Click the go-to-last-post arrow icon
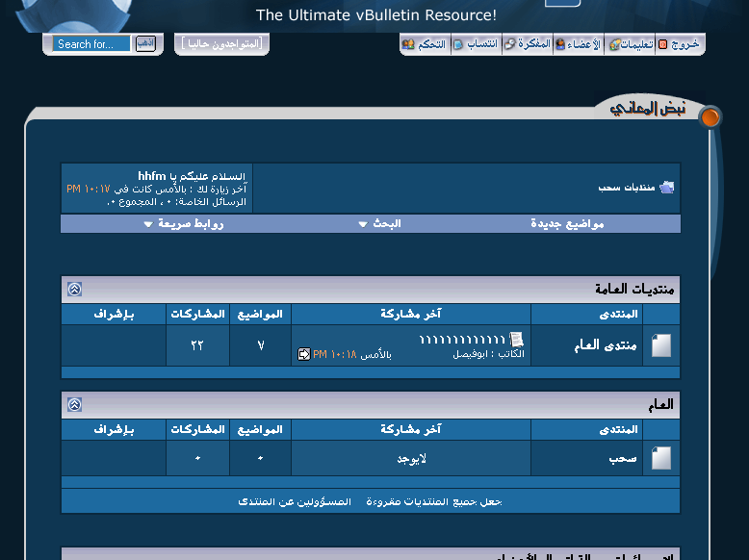749x560 pixels. [304, 354]
